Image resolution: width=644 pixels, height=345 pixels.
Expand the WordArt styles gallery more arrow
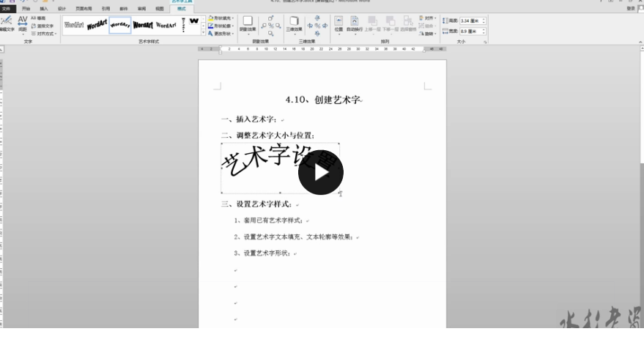click(x=203, y=32)
